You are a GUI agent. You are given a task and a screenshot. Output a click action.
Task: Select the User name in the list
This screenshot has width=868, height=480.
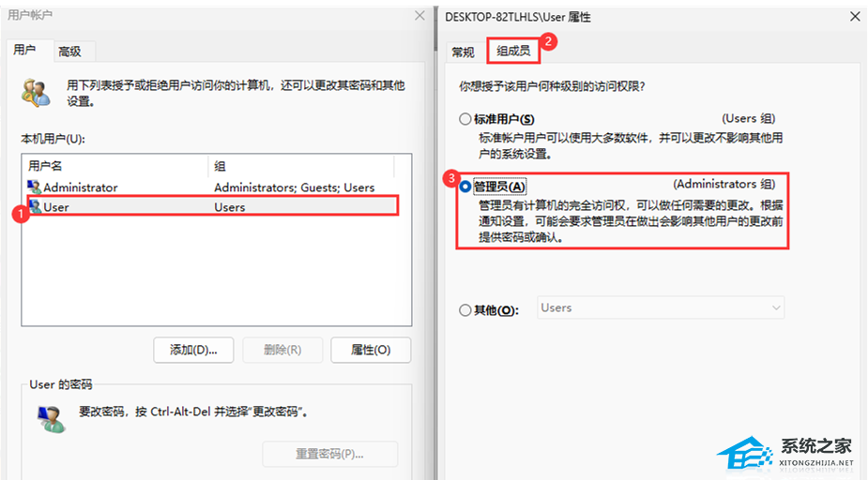pyautogui.click(x=56, y=207)
